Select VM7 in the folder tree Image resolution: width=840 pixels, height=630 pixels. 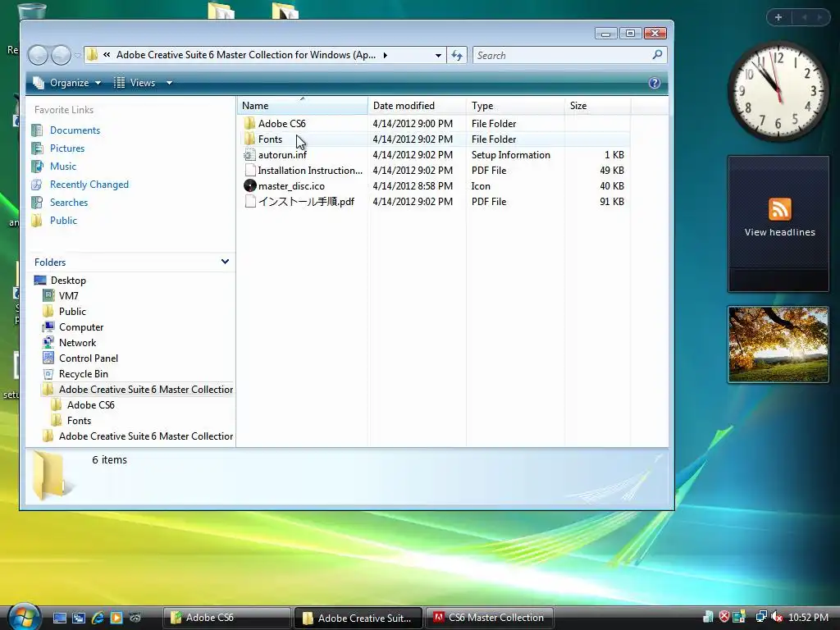69,295
